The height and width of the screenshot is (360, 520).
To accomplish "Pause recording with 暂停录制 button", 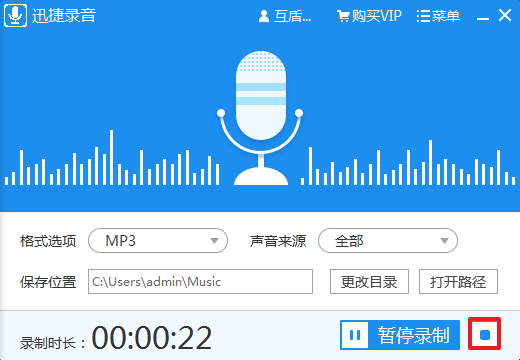I will 400,335.
